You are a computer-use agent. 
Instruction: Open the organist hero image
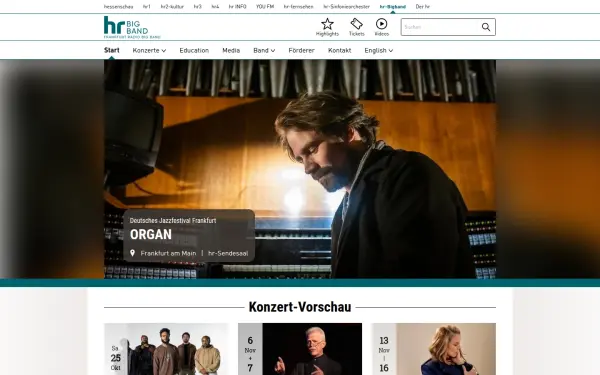pos(300,169)
